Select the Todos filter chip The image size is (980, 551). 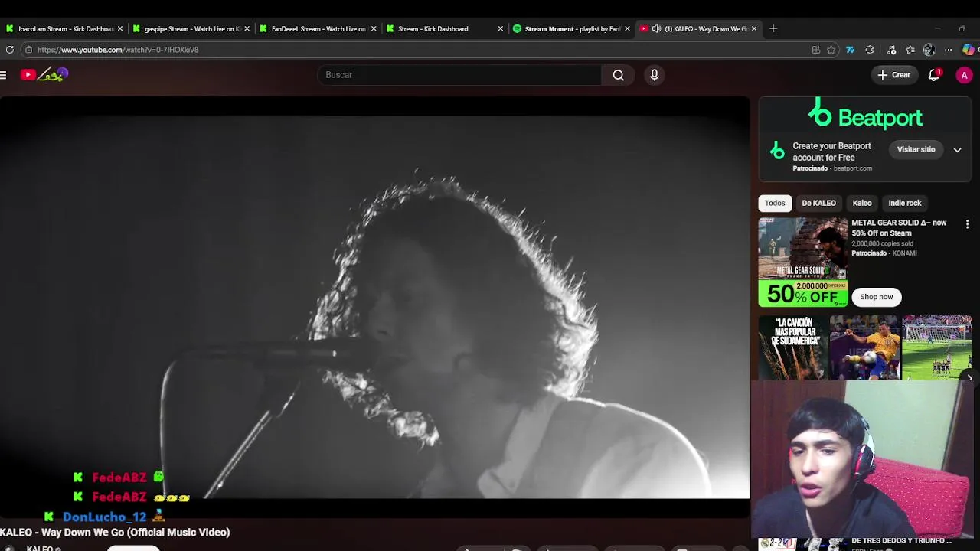(x=775, y=203)
